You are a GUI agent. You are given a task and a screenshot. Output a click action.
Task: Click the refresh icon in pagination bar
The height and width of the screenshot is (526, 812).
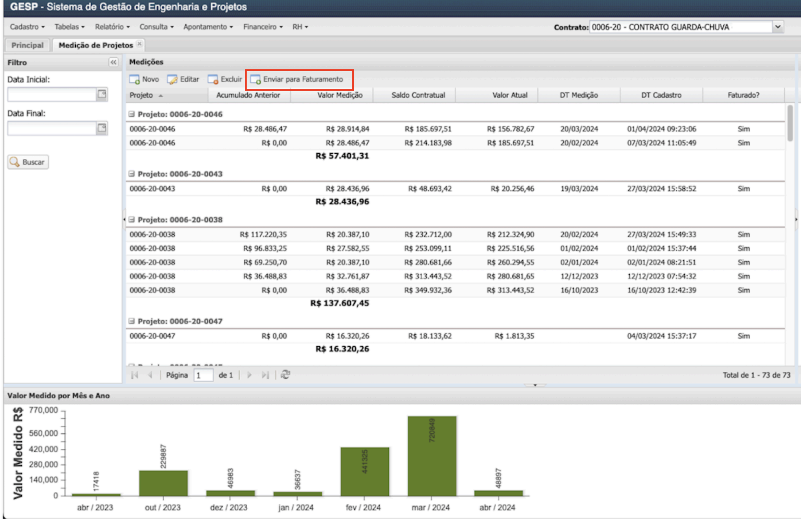[285, 375]
